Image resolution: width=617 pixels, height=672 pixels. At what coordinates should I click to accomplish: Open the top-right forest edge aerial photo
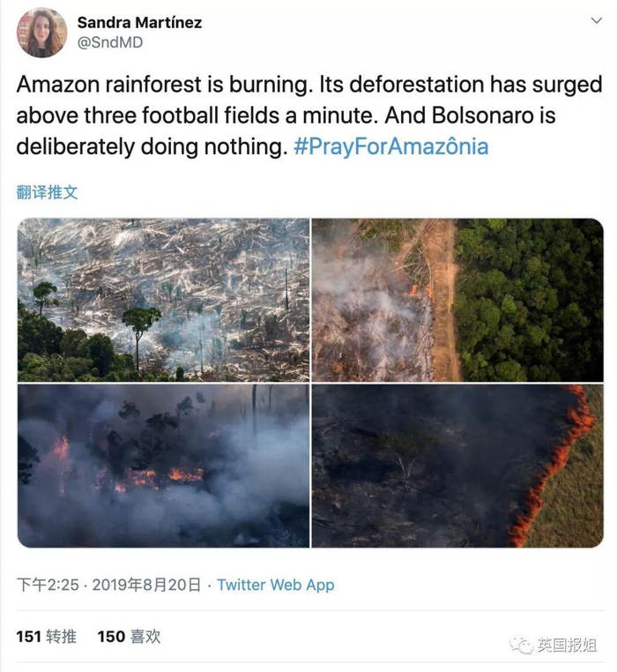(x=457, y=300)
